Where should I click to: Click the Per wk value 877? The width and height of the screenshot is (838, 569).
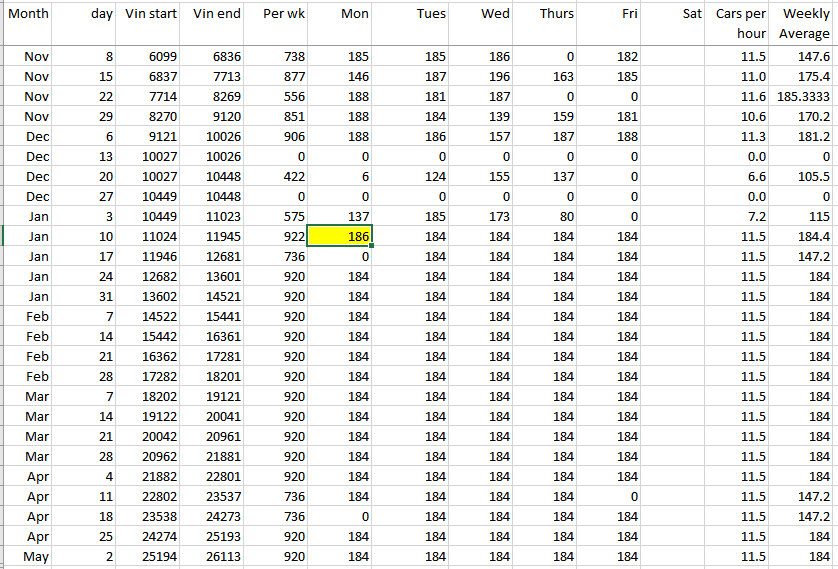(277, 77)
